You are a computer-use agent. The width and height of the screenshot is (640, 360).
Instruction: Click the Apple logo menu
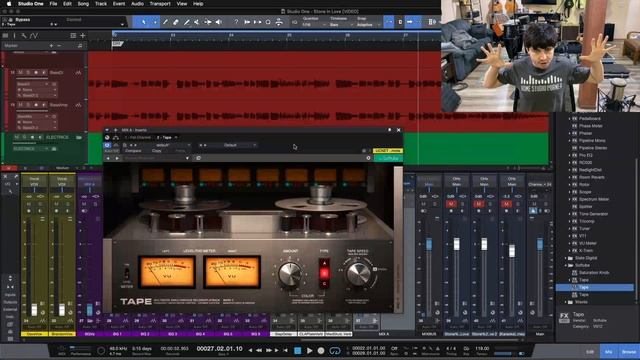(x=9, y=4)
